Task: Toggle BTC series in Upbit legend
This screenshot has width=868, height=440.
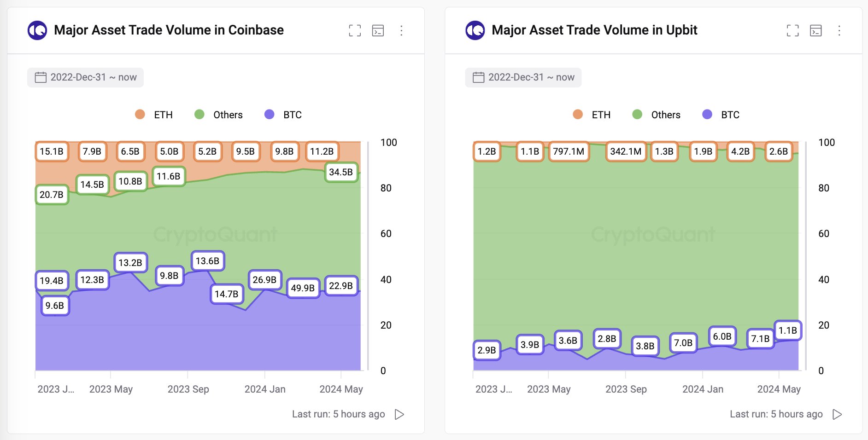Action: click(x=721, y=115)
